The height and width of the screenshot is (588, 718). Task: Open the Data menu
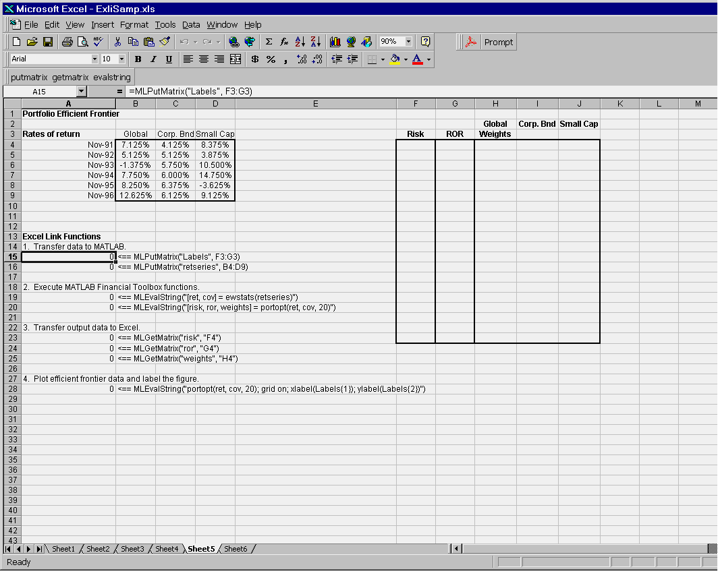(x=191, y=25)
